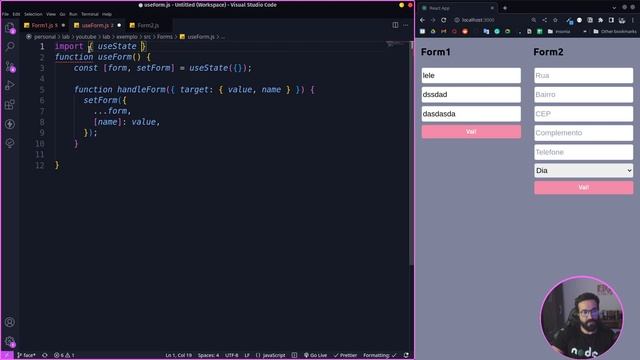Expand the browser tab search chevron
The width and height of the screenshot is (640, 360).
pyautogui.click(x=614, y=8)
